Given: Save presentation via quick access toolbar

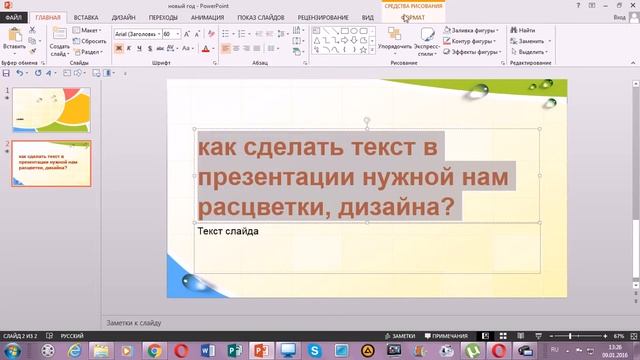Looking at the screenshot, I should click(6, 73).
